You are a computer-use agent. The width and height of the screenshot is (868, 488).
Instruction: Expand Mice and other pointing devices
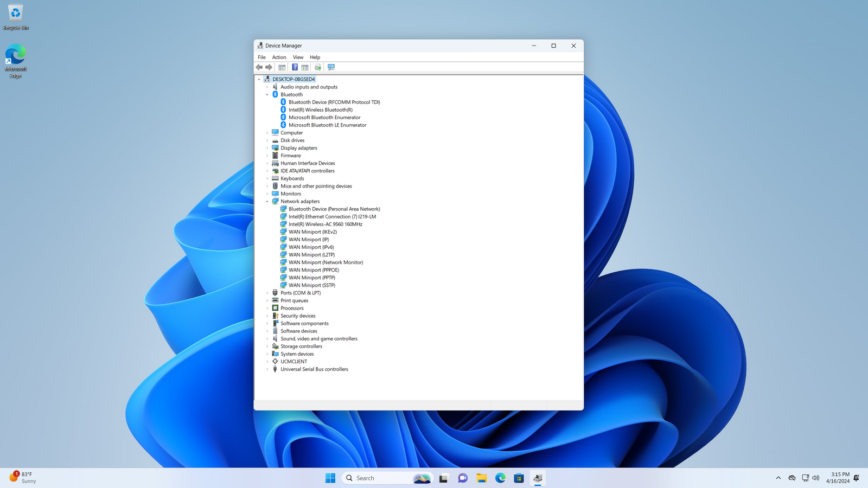[267, 186]
